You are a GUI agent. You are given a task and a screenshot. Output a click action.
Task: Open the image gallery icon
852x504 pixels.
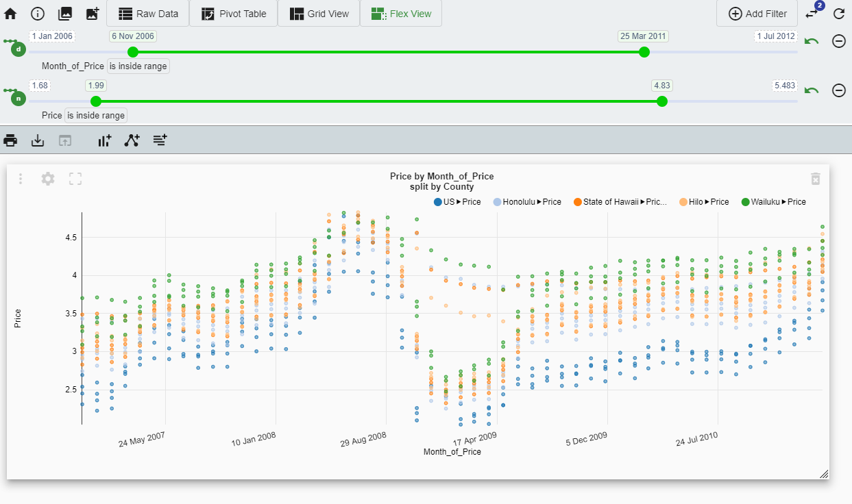(x=65, y=14)
